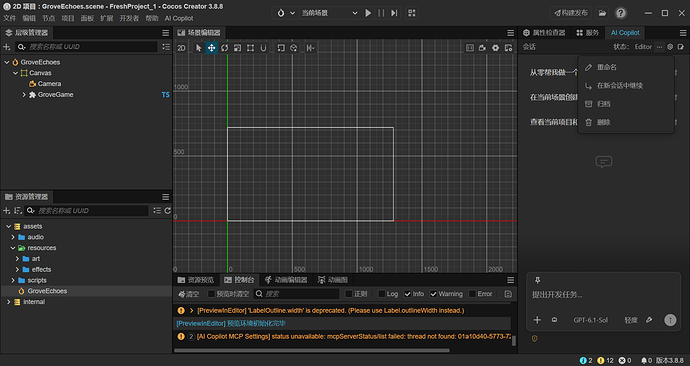Open the help question mark icon
The image size is (690, 366).
[x=620, y=13]
